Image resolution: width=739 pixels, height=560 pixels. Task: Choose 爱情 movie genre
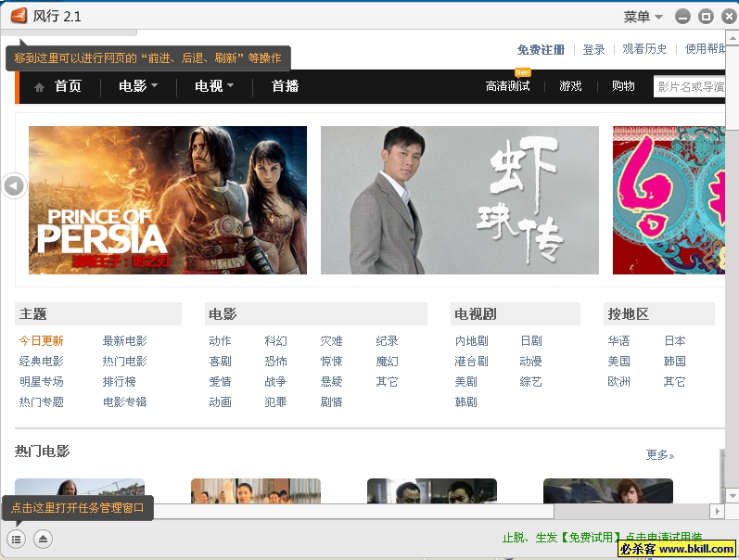point(220,381)
